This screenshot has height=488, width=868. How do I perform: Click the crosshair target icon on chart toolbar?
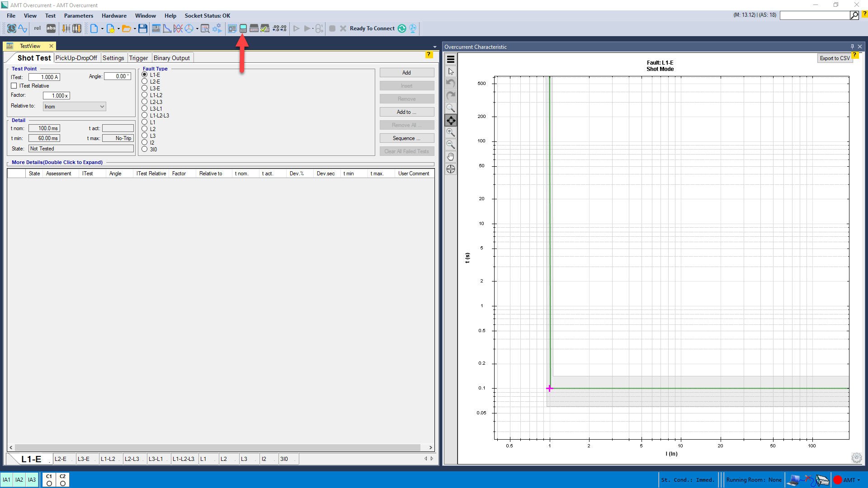click(451, 169)
